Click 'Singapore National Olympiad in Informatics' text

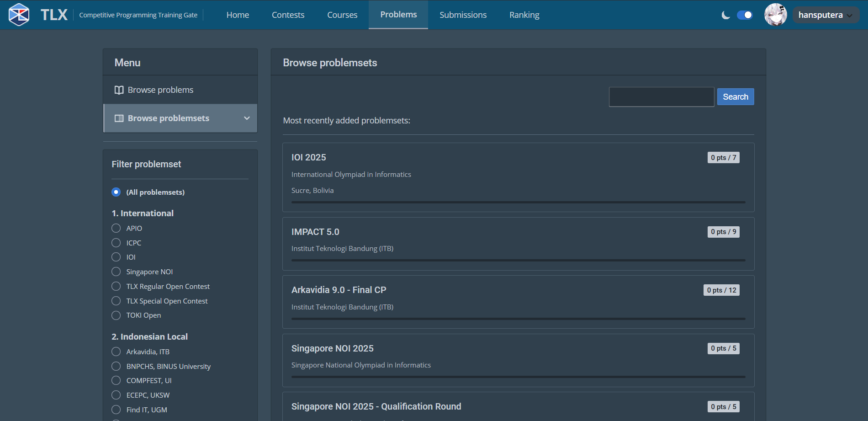point(361,365)
